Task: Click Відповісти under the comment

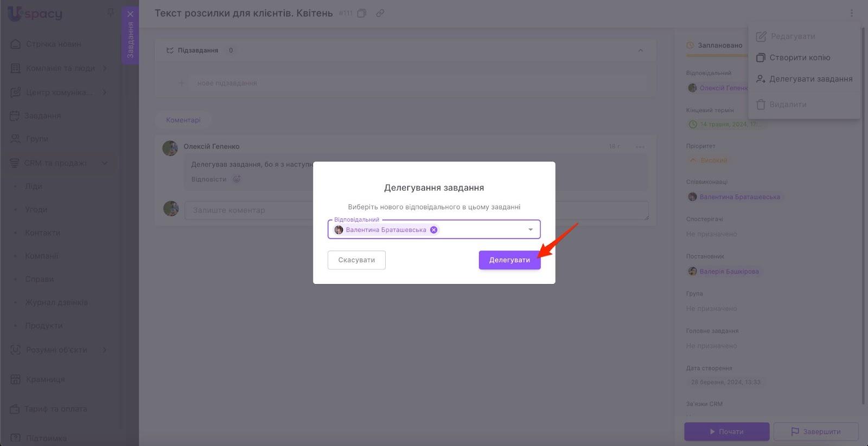Action: tap(209, 179)
